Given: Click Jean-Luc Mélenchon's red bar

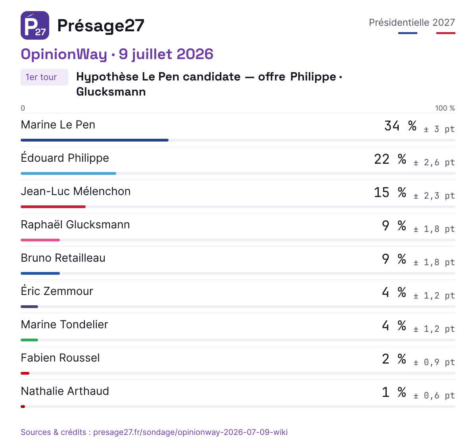Looking at the screenshot, I should pos(53,207).
